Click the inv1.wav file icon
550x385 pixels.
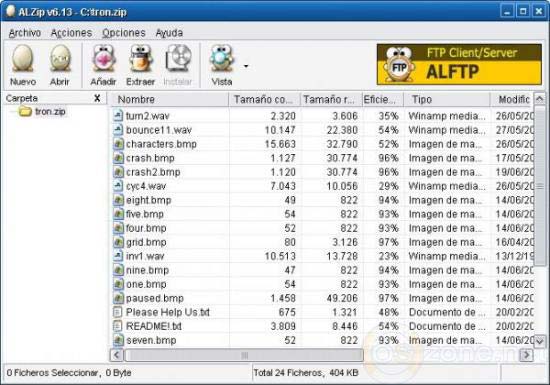click(x=118, y=256)
